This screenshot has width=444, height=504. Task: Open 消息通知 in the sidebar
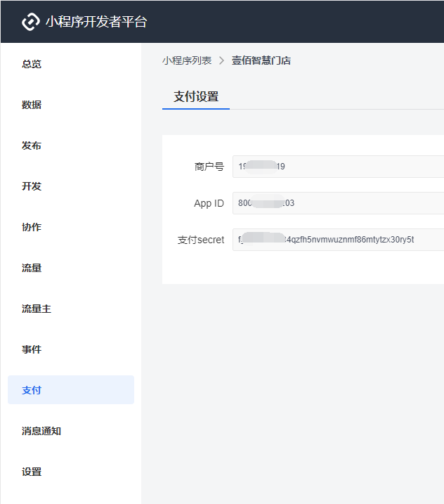coord(41,431)
